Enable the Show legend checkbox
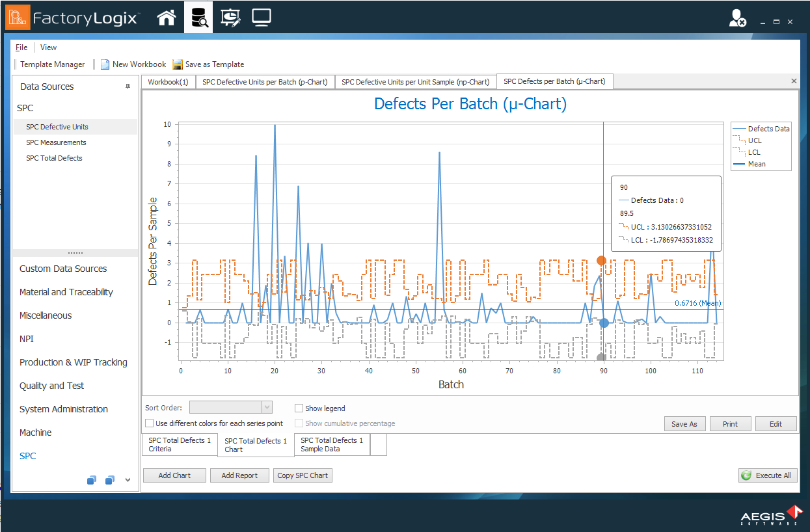This screenshot has width=810, height=532. 299,408
